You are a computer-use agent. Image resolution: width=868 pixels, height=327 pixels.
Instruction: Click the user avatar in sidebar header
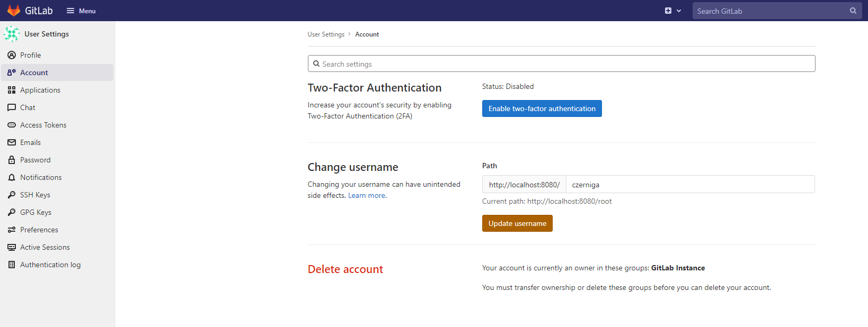point(12,34)
